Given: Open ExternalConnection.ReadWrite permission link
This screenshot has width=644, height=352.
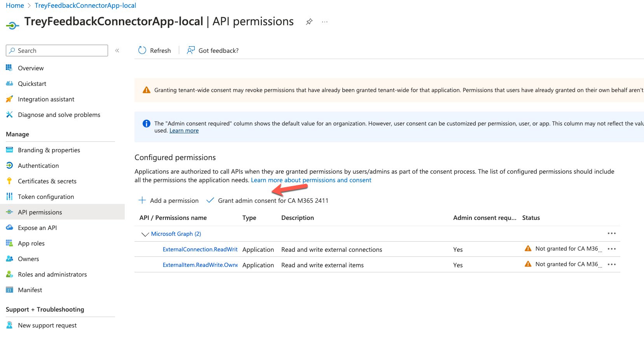Looking at the screenshot, I should pos(200,249).
